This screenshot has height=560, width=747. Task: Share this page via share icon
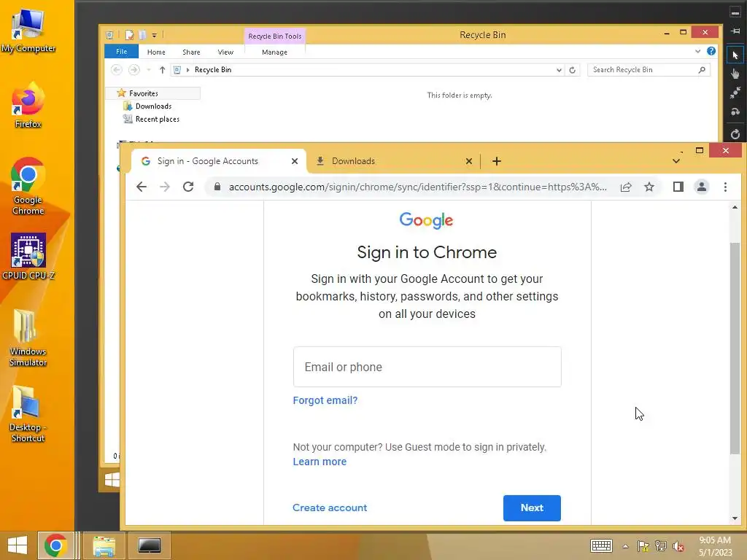[x=626, y=187]
